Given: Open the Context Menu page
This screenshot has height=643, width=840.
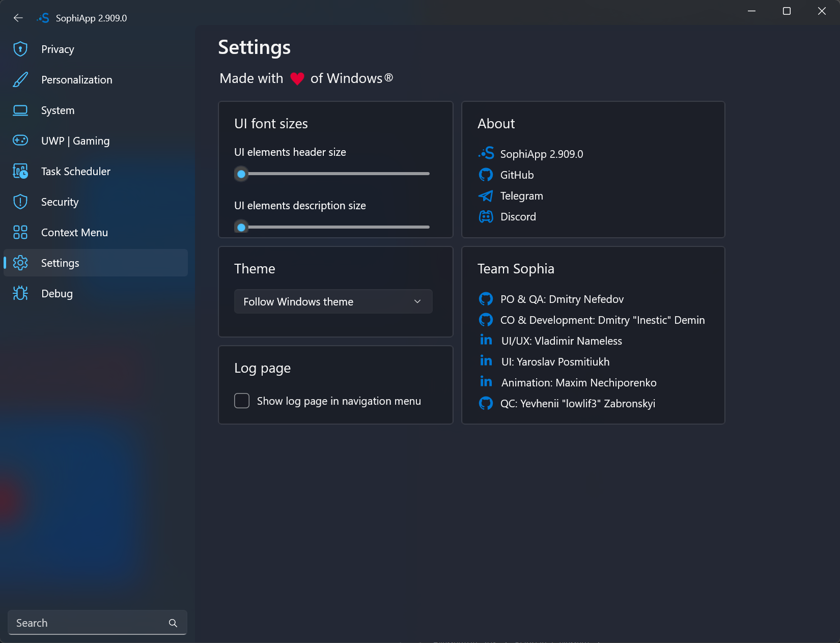Looking at the screenshot, I should click(x=96, y=232).
